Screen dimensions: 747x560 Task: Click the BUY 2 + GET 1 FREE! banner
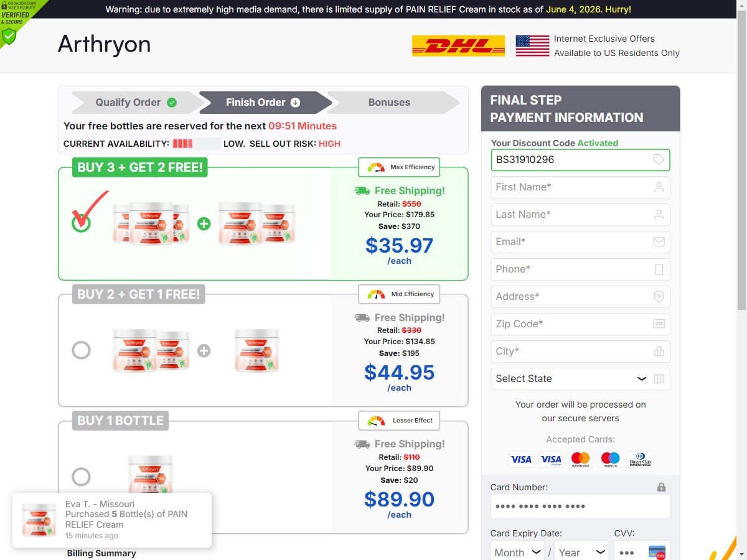click(139, 294)
